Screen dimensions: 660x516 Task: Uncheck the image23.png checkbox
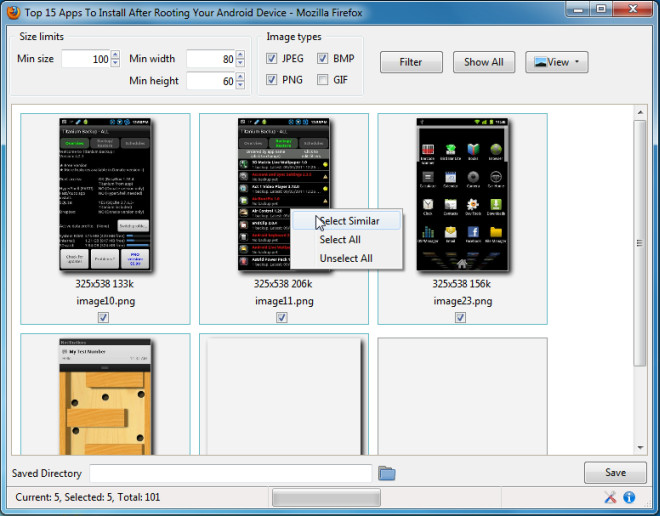pyautogui.click(x=460, y=317)
